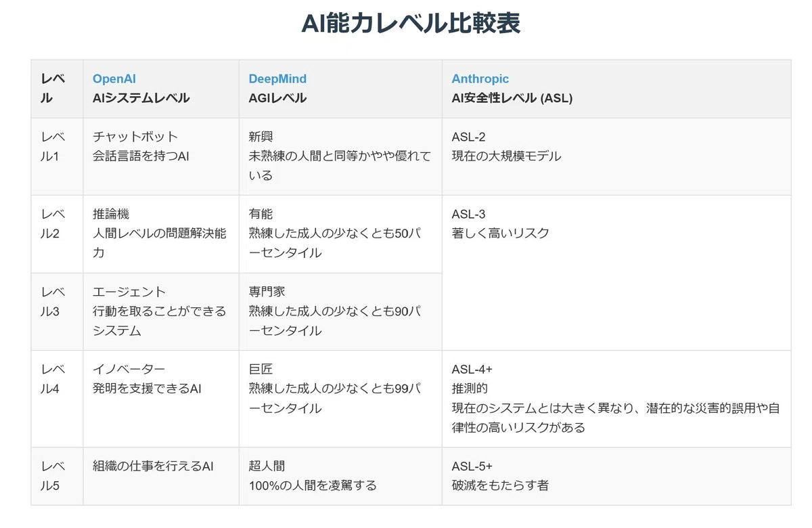Click the ASL-4+ cell
812x528 pixels.
coord(616,399)
